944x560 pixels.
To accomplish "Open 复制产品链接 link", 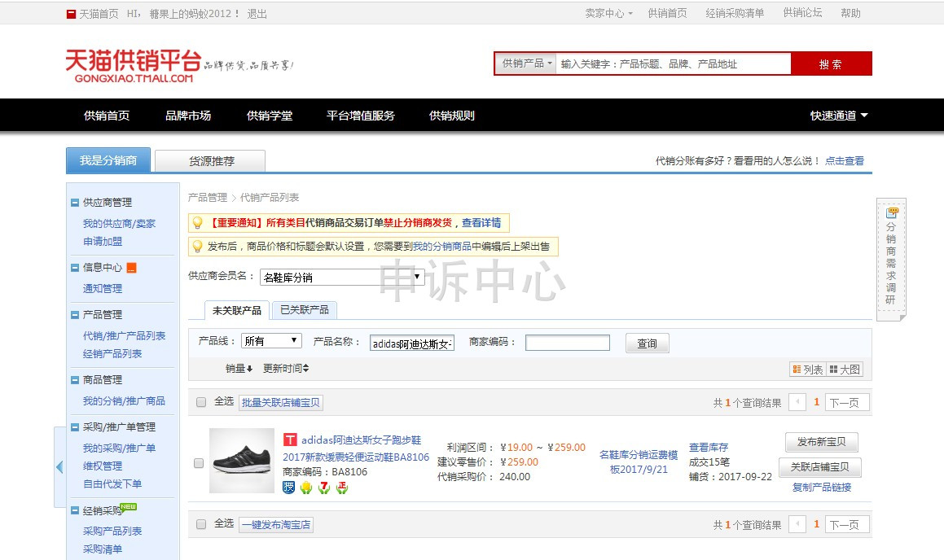I will [822, 488].
